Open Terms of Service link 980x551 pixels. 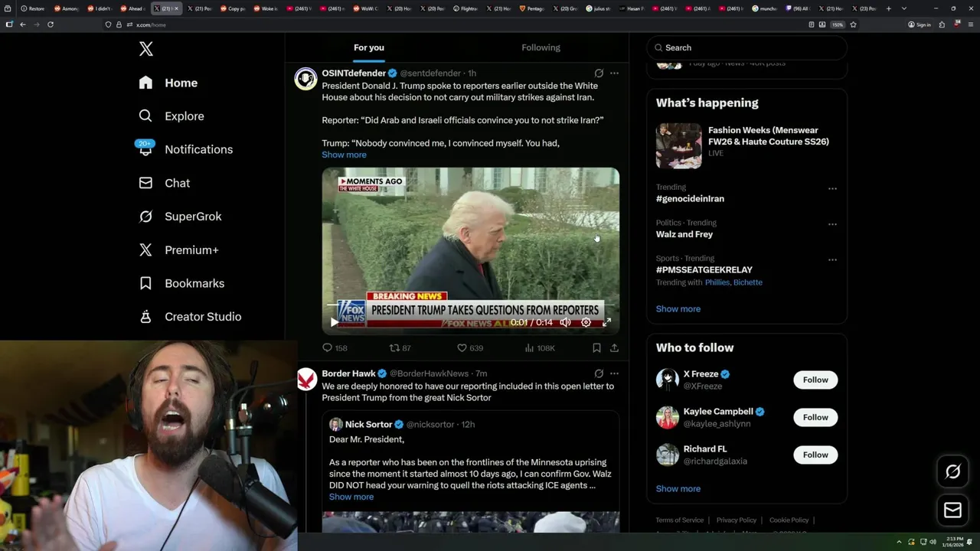pyautogui.click(x=680, y=520)
